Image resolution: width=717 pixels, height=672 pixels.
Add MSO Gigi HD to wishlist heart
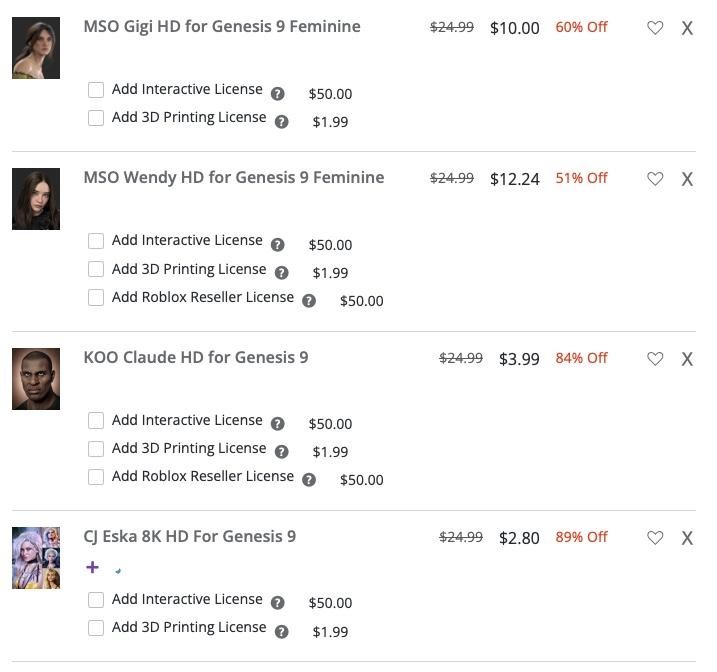(x=655, y=28)
